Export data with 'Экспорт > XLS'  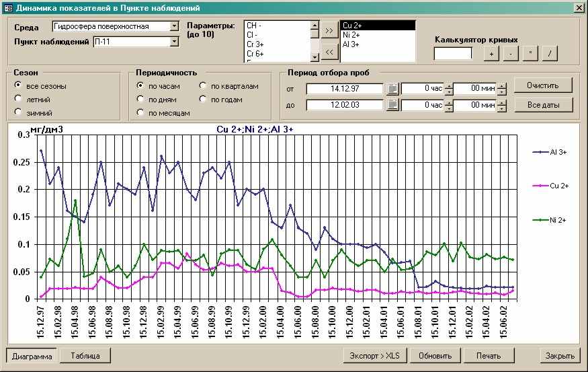pyautogui.click(x=374, y=355)
